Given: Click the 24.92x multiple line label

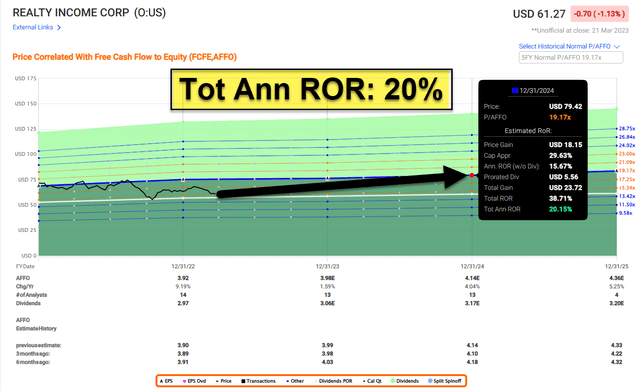Looking at the screenshot, I should pos(627,145).
